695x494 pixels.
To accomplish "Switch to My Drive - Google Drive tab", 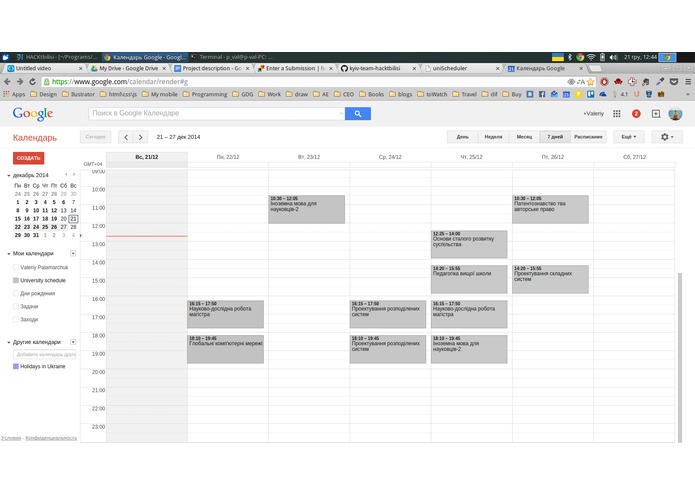I will pos(129,69).
